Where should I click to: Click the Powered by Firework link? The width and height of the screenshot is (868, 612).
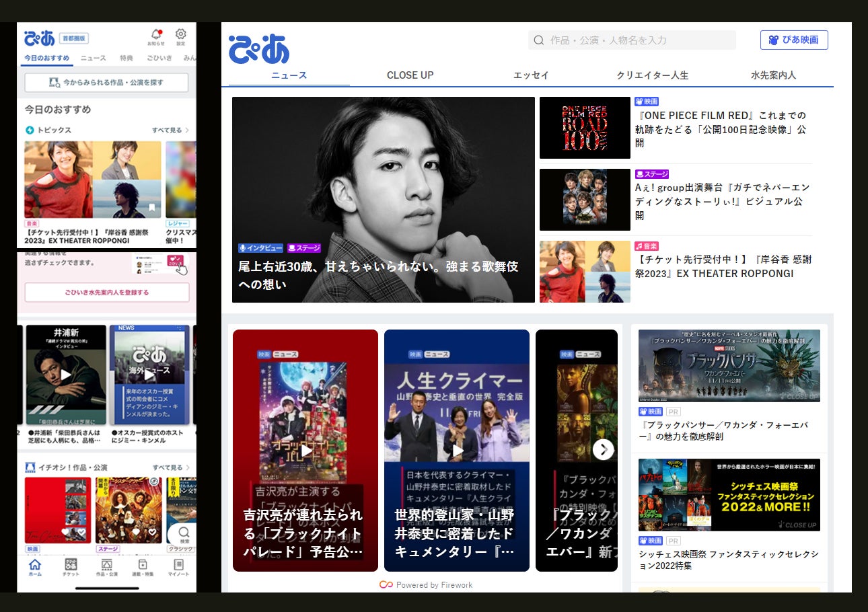(426, 585)
